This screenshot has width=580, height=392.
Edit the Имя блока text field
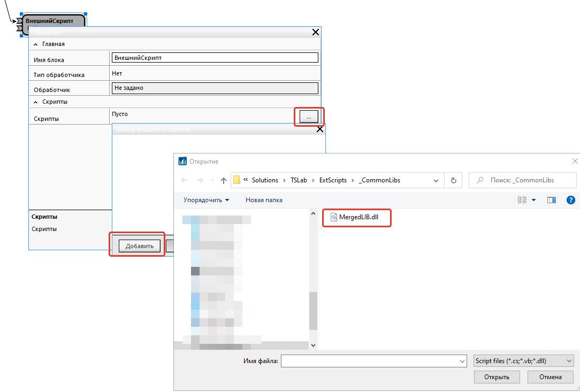point(215,58)
